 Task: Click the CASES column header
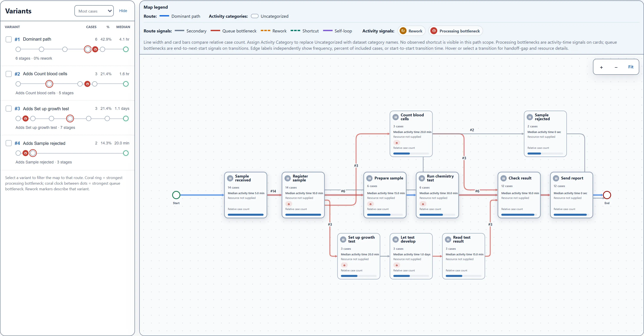pyautogui.click(x=91, y=27)
